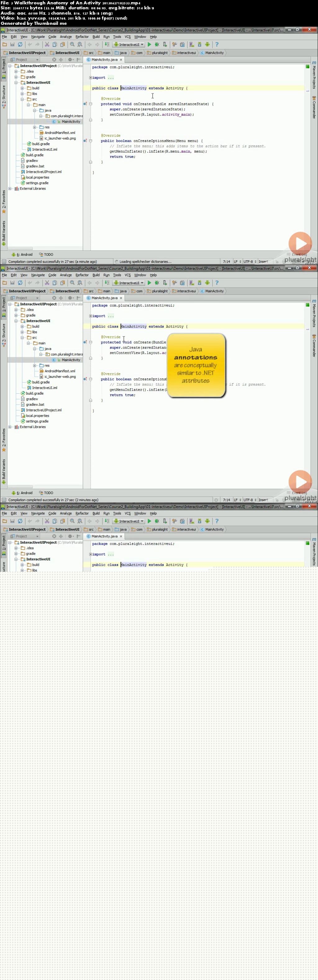Click Replace icon in second frame toolbar
This screenshot has height=980, width=318.
tap(80, 283)
